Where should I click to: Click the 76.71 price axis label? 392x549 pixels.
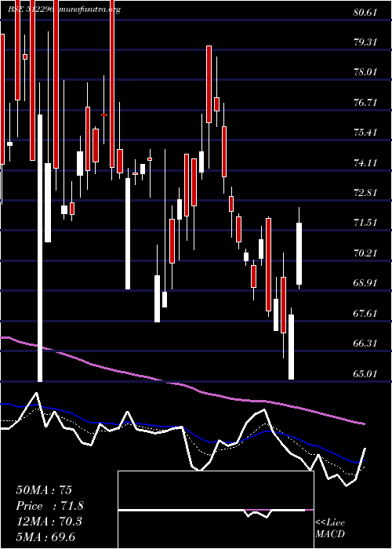(365, 103)
